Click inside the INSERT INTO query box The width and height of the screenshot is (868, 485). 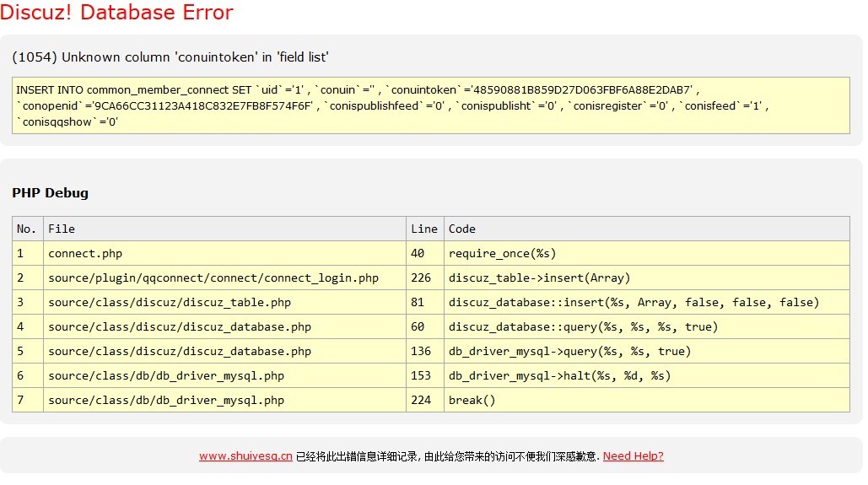[x=431, y=105]
